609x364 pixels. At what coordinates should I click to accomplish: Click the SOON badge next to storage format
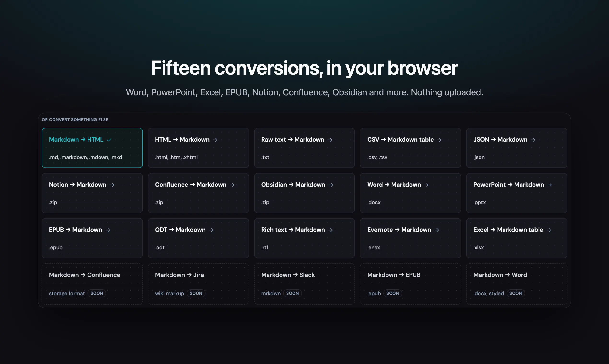click(x=97, y=293)
